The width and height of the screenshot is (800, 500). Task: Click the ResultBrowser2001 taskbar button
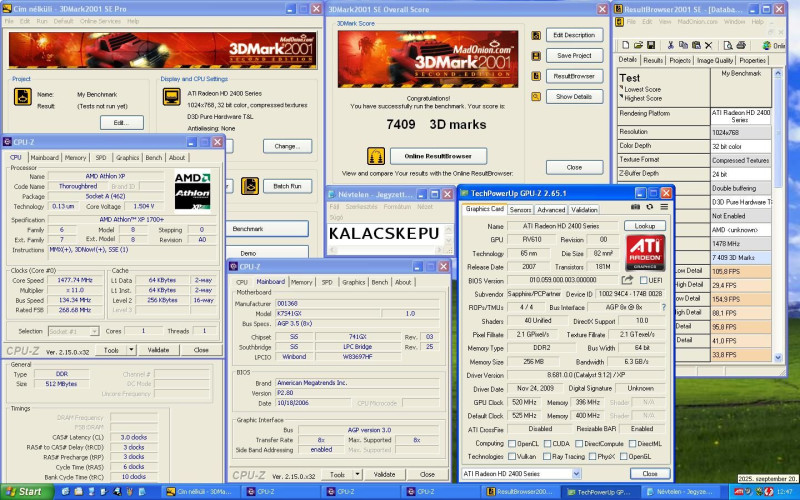(x=520, y=492)
